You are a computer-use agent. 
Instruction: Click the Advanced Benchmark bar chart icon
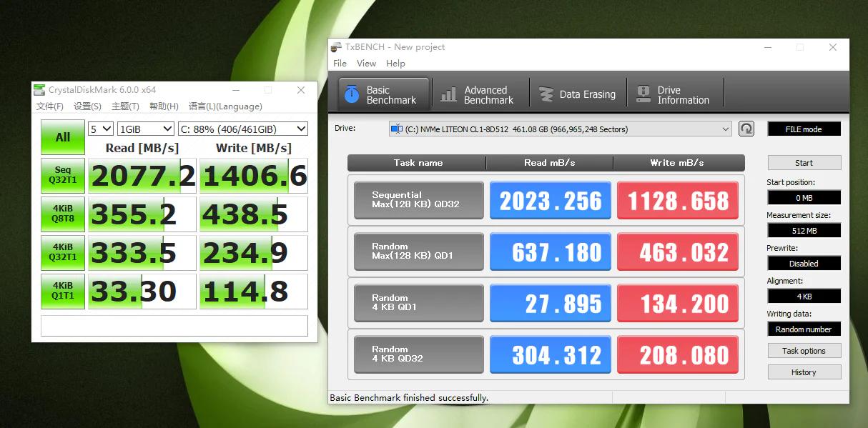(x=448, y=94)
